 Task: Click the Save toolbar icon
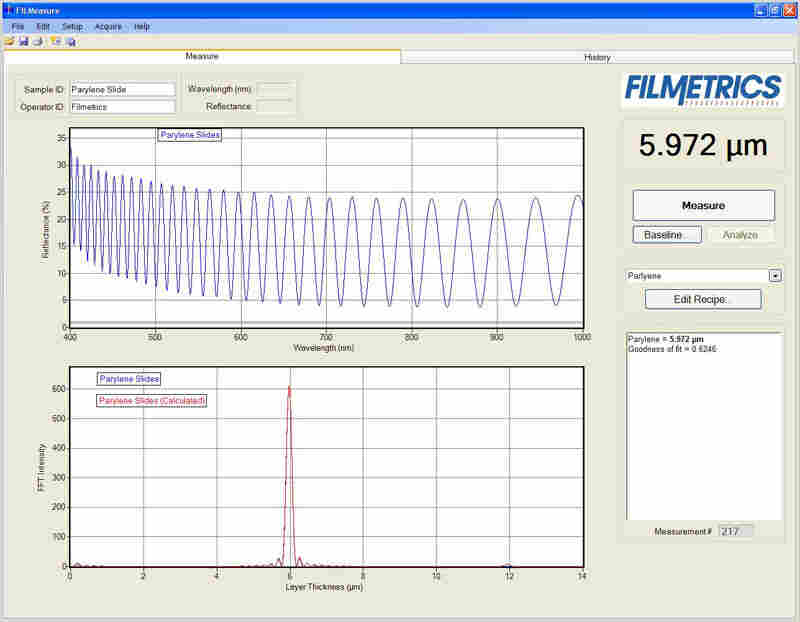(23, 41)
